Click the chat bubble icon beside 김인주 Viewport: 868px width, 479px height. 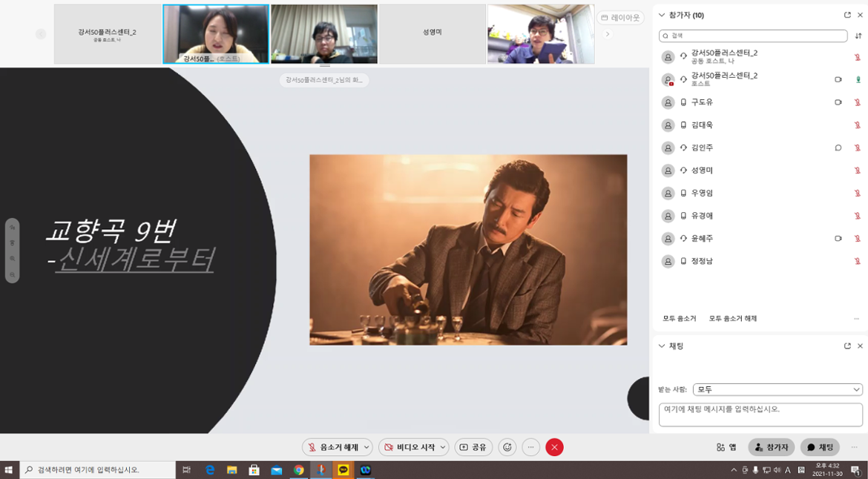click(x=838, y=148)
